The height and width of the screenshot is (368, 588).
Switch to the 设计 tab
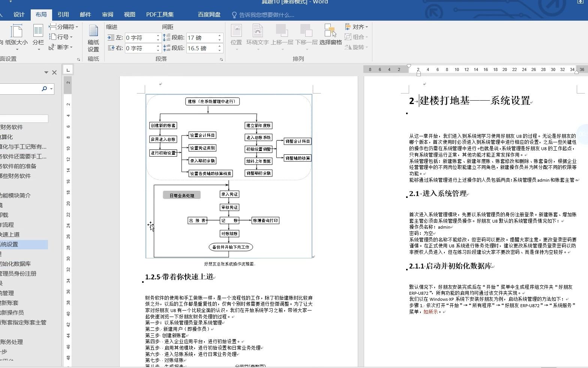coord(19,15)
